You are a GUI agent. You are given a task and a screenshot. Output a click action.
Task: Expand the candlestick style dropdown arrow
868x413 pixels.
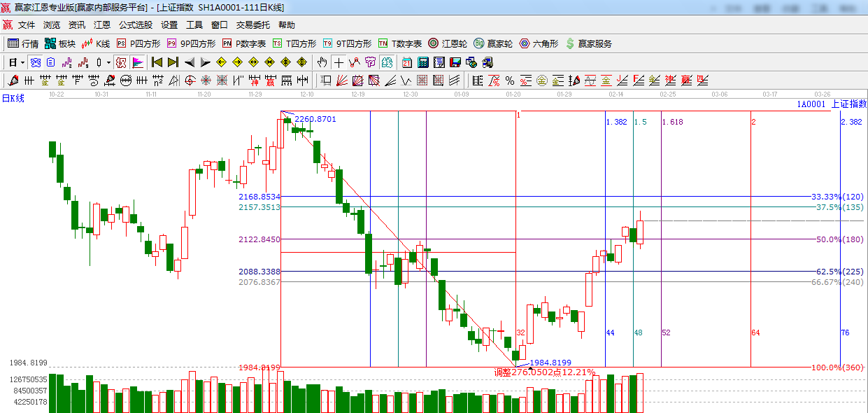tap(108, 62)
